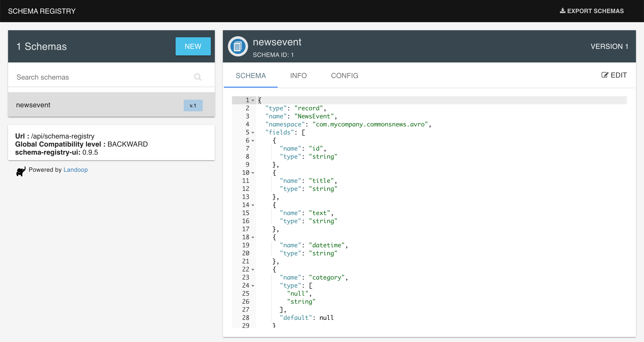Click the search magnifier icon
The image size is (644, 342).
pos(198,77)
